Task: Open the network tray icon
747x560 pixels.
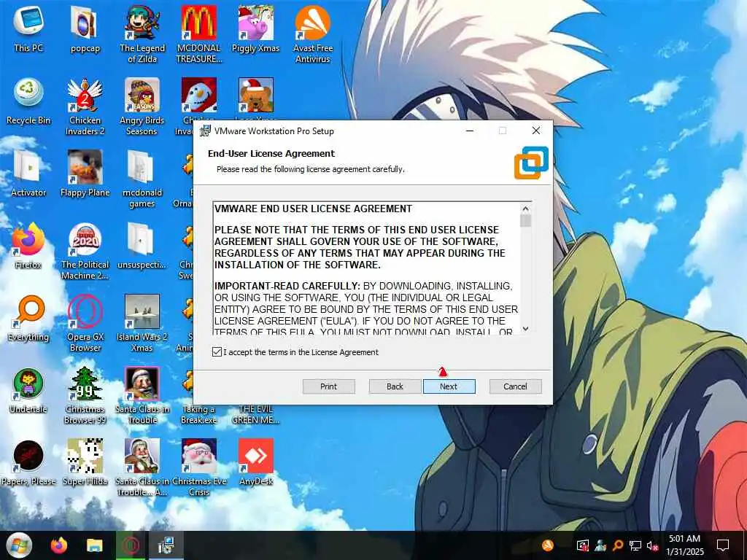Action: 635,545
